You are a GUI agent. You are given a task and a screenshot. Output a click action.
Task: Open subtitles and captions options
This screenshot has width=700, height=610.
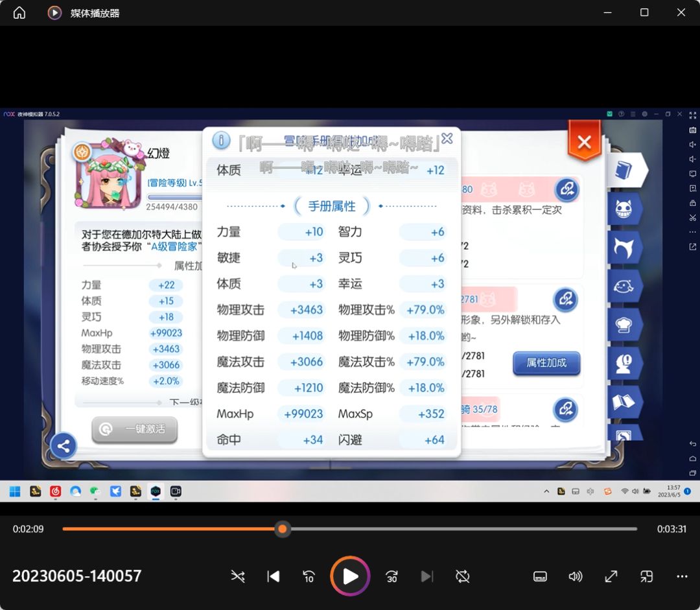click(540, 576)
